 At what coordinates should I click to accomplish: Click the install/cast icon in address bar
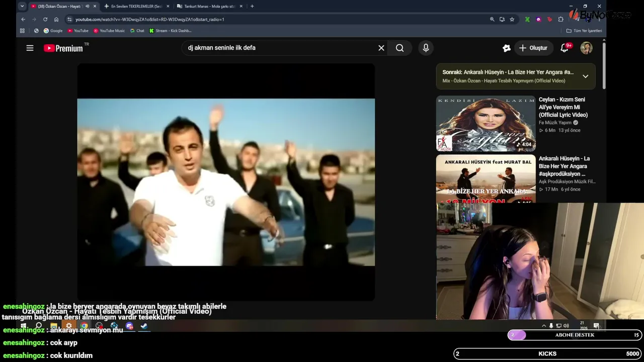tap(502, 19)
